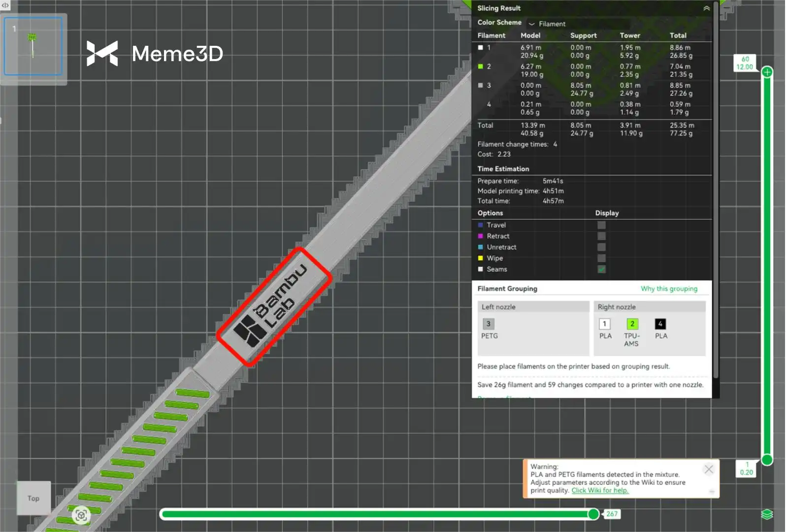Open Click Wiki for help link
The height and width of the screenshot is (532, 787).
600,491
